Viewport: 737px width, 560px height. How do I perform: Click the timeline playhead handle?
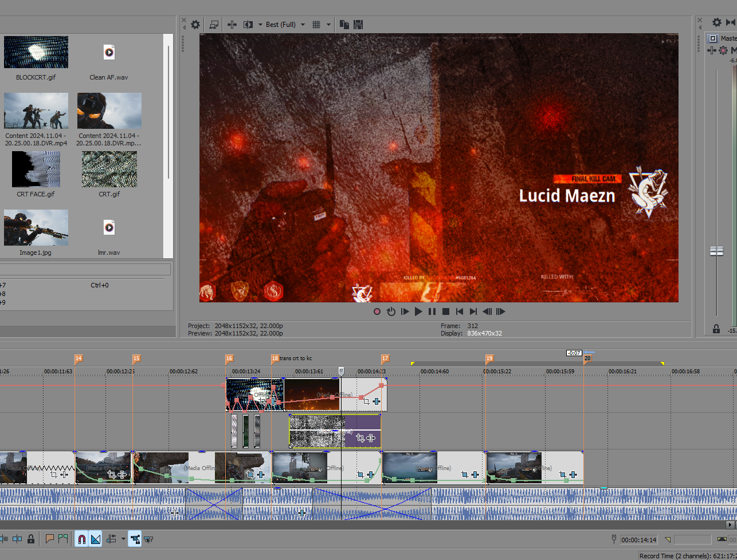[x=342, y=372]
